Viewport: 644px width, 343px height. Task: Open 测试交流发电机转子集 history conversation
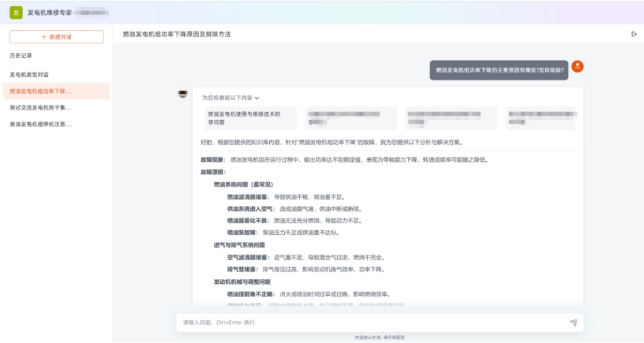[x=56, y=108]
